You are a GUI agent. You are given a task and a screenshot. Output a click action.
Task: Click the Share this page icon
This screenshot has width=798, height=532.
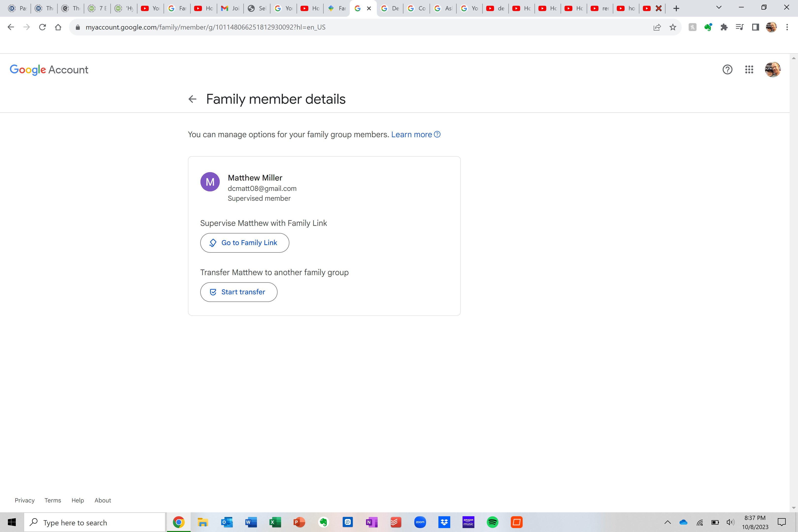657,27
